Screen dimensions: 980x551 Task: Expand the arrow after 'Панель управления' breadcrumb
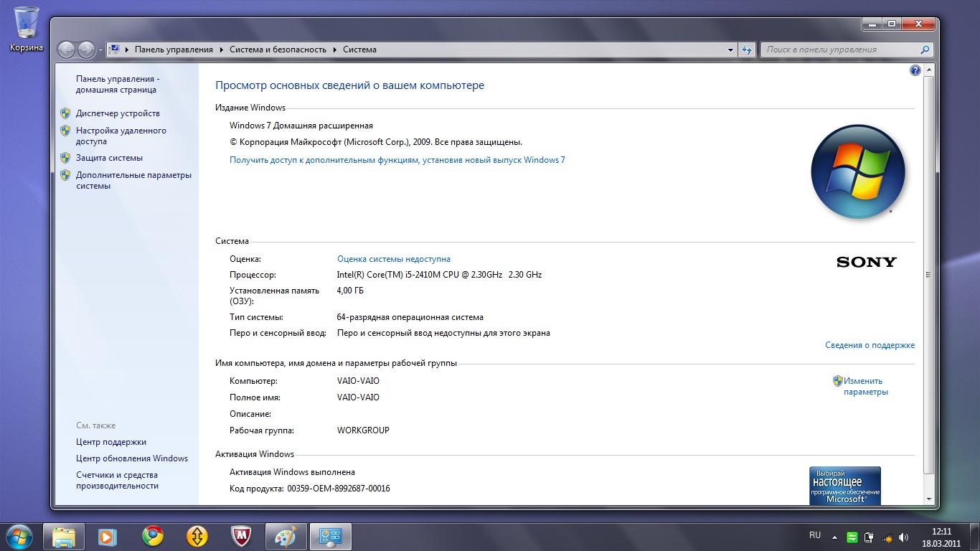(221, 50)
